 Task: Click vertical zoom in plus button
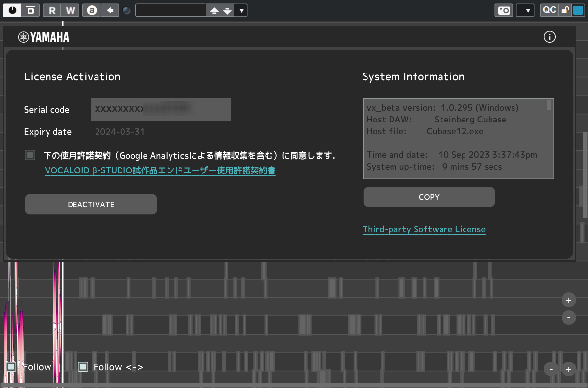tap(568, 300)
